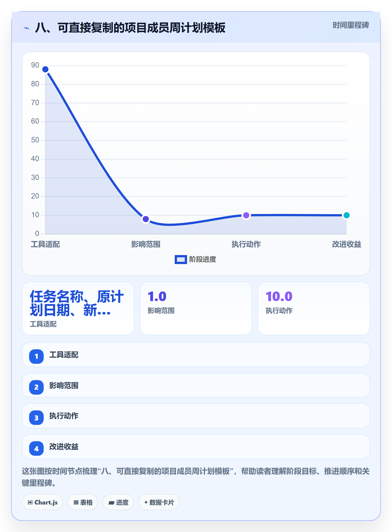392x532 pixels.
Task: Click the x-axis label 工具适配
Action: (45, 244)
